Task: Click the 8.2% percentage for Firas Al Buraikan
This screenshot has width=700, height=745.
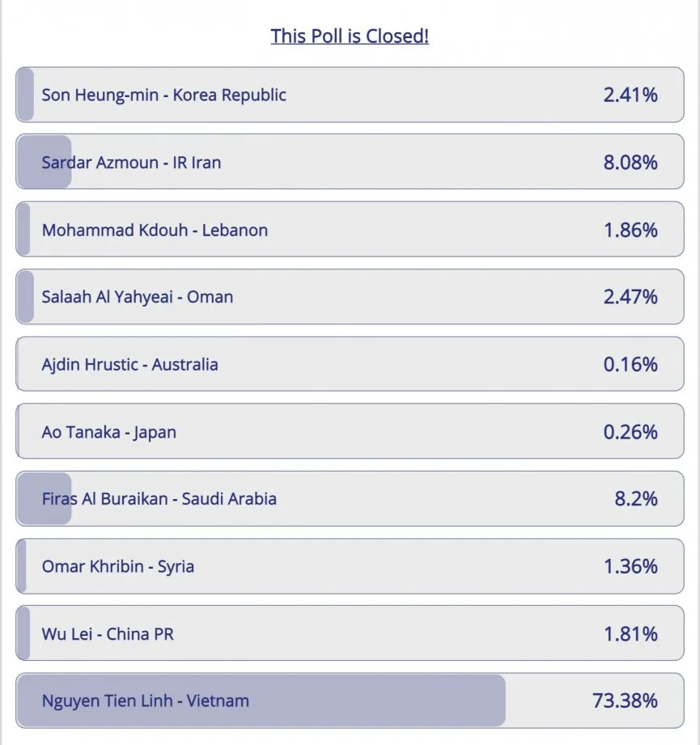Action: tap(636, 499)
